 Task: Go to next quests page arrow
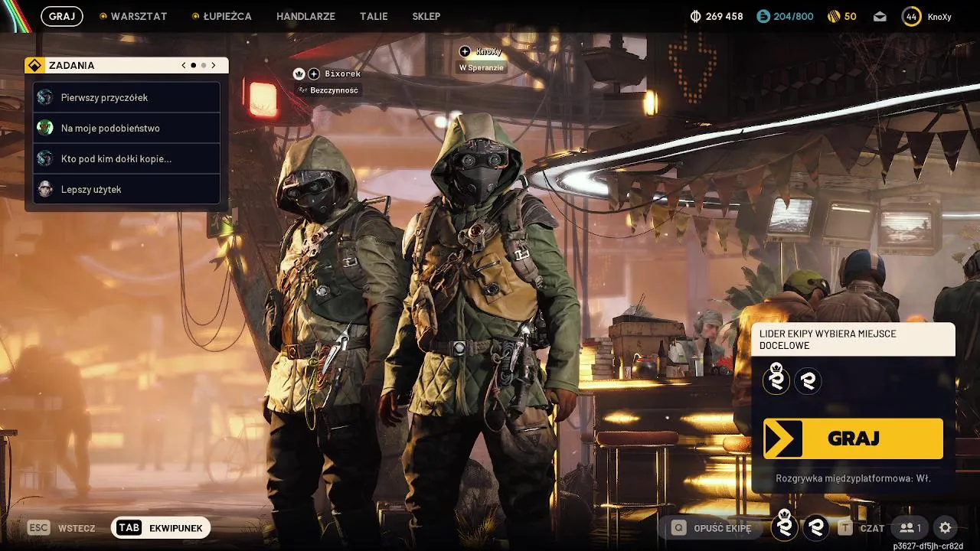click(x=214, y=66)
